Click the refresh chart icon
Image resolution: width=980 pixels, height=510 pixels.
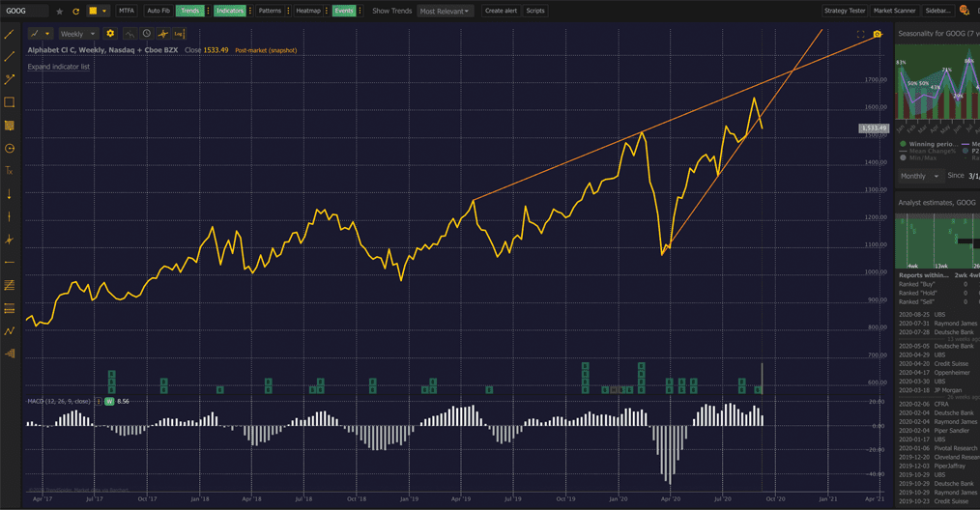click(x=75, y=12)
